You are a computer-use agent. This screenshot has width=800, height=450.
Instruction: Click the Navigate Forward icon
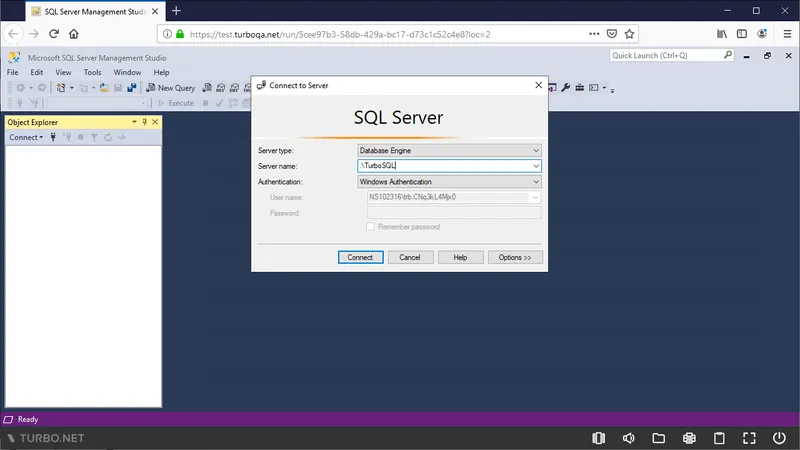click(x=42, y=88)
